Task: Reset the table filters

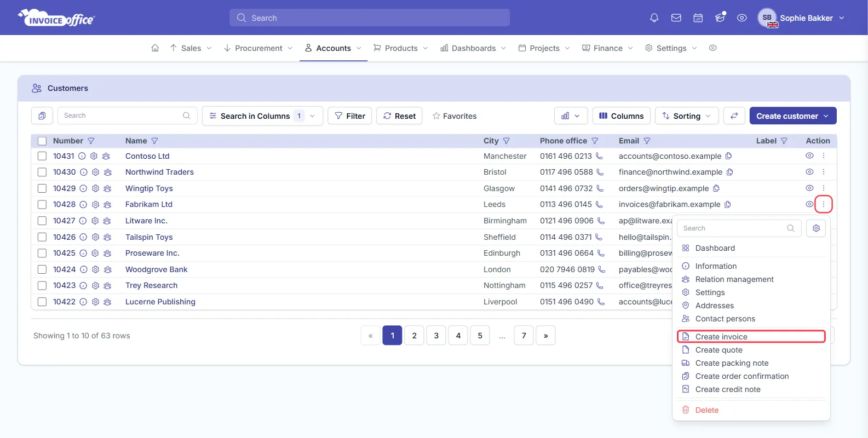Action: coord(399,116)
